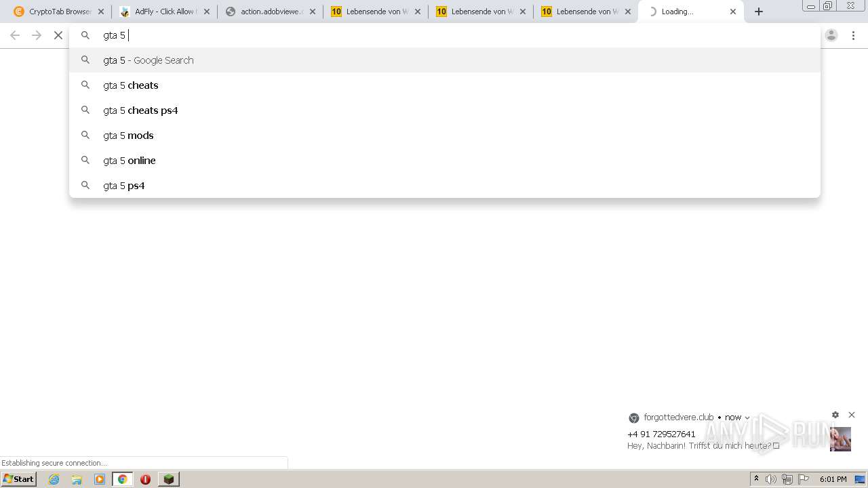Stop loading this page
Screen dimensions: 868x488
coord(58,35)
